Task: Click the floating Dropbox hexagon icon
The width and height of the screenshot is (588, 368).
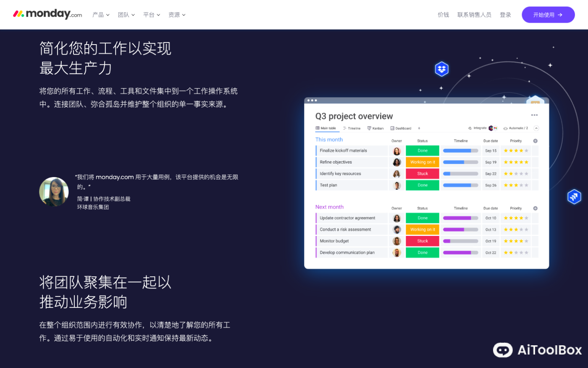Action: tap(441, 69)
